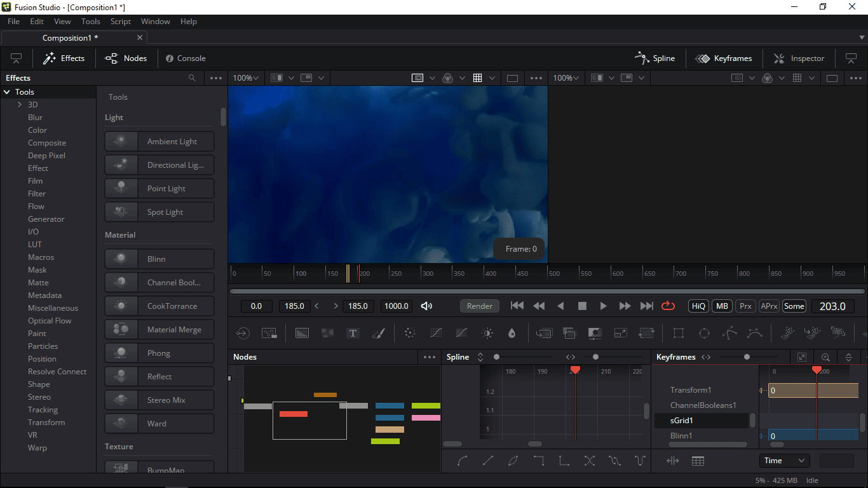
Task: Open the left viewer 100% zoom dropdown
Action: 245,78
